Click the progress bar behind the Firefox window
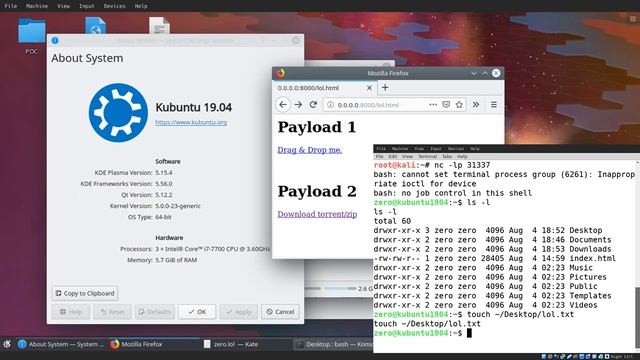 pyautogui.click(x=339, y=289)
